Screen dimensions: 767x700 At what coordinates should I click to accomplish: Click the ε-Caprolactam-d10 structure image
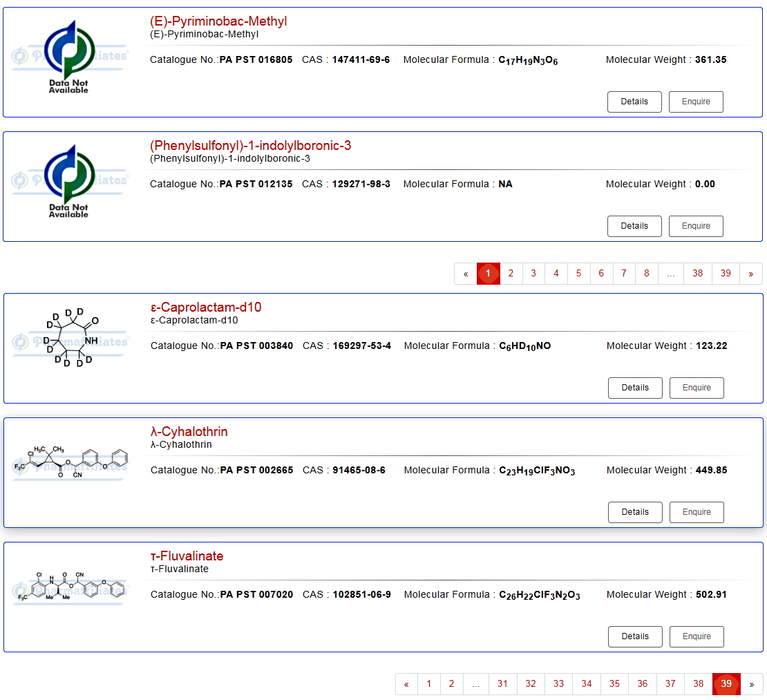tap(70, 339)
